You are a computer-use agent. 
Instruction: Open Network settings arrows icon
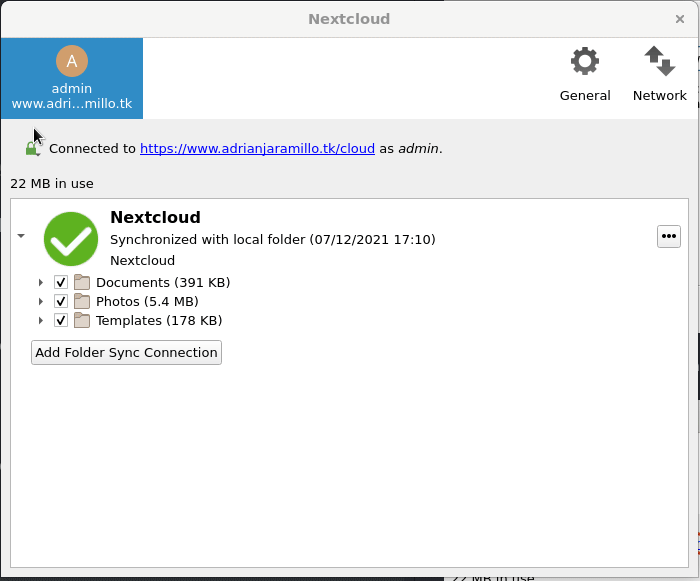click(660, 61)
